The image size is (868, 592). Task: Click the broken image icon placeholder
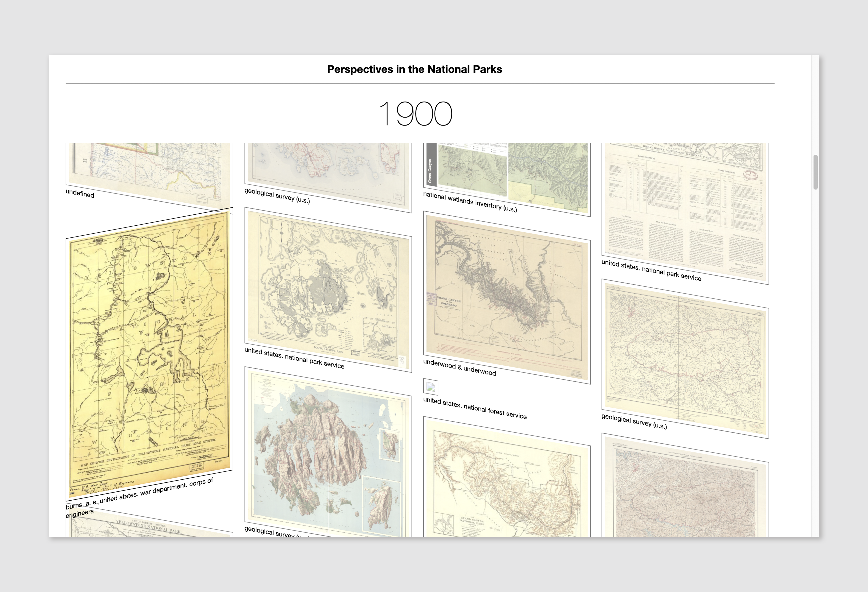coord(431,387)
